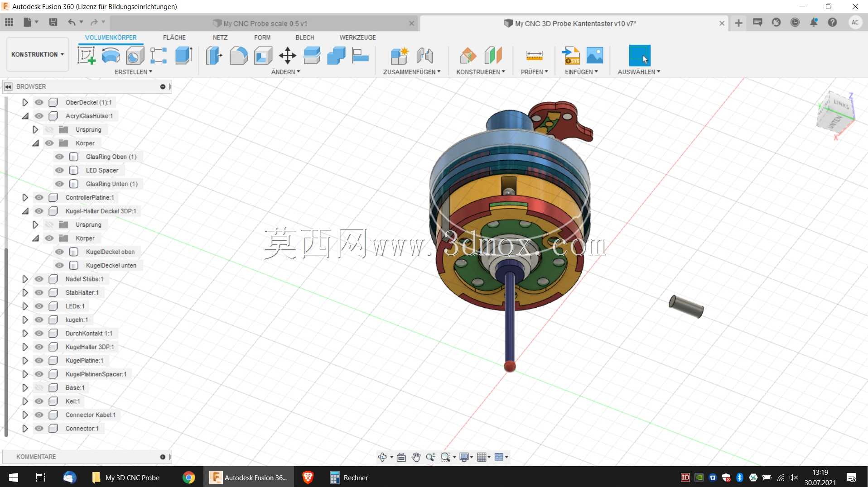Image resolution: width=868 pixels, height=487 pixels.
Task: Open the Help question mark icon
Action: tap(832, 22)
